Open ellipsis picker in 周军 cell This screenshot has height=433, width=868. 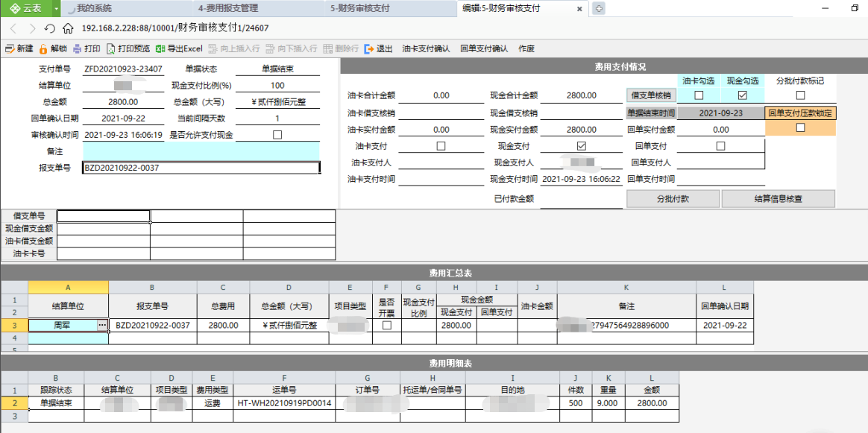102,325
